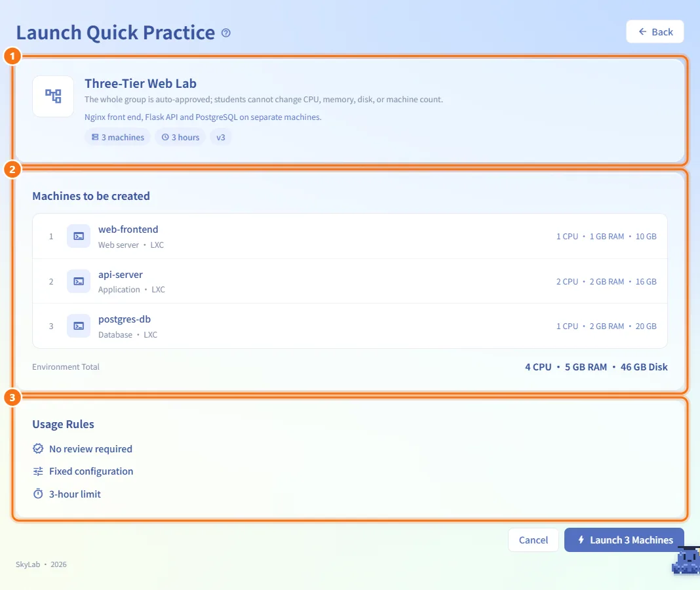700x590 pixels.
Task: Click the Fixed configuration sliders icon
Action: click(39, 471)
